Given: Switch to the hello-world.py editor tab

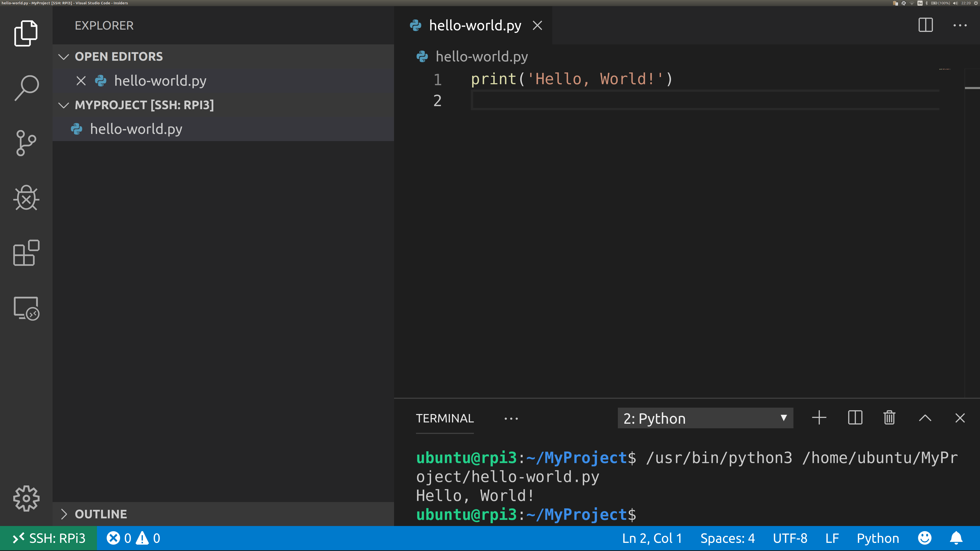Looking at the screenshot, I should [475, 25].
